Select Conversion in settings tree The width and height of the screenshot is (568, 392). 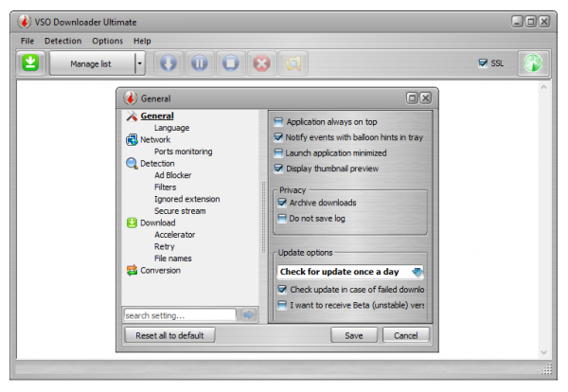(161, 270)
